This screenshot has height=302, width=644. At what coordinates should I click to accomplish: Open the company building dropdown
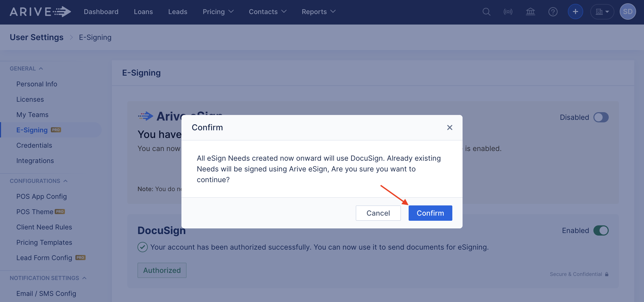coord(602,12)
